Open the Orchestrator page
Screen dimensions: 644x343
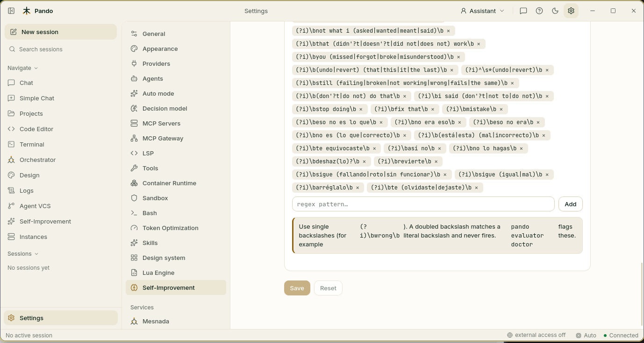(61, 160)
